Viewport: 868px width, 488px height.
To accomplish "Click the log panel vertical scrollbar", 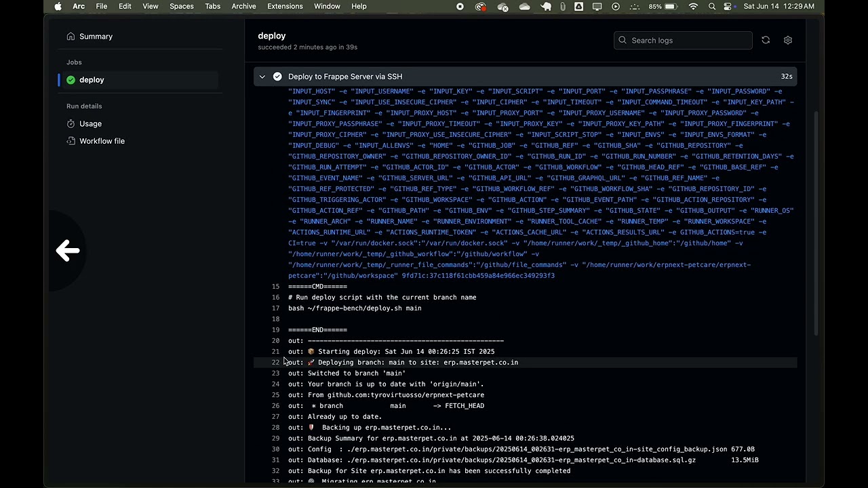I will [x=816, y=224].
